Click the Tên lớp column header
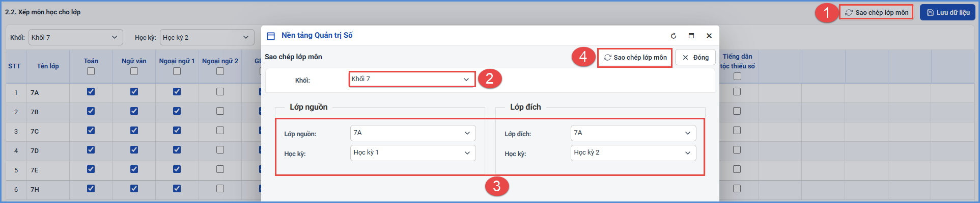 point(48,66)
